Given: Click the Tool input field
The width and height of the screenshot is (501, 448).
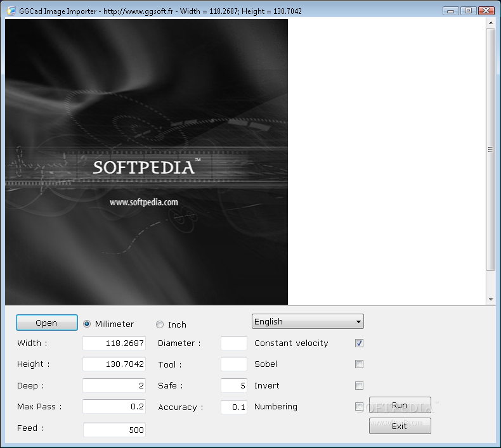Looking at the screenshot, I should (234, 364).
